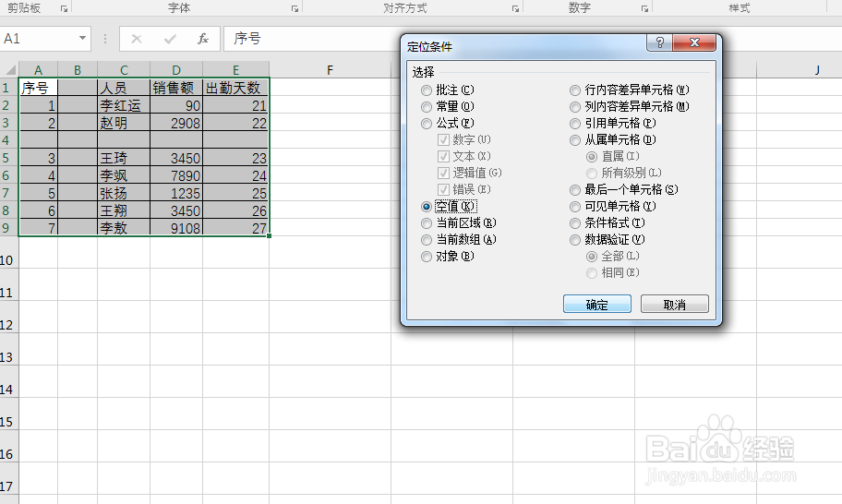The height and width of the screenshot is (504, 842).
Task: Toggle the 错误 checkbox
Action: 443,189
